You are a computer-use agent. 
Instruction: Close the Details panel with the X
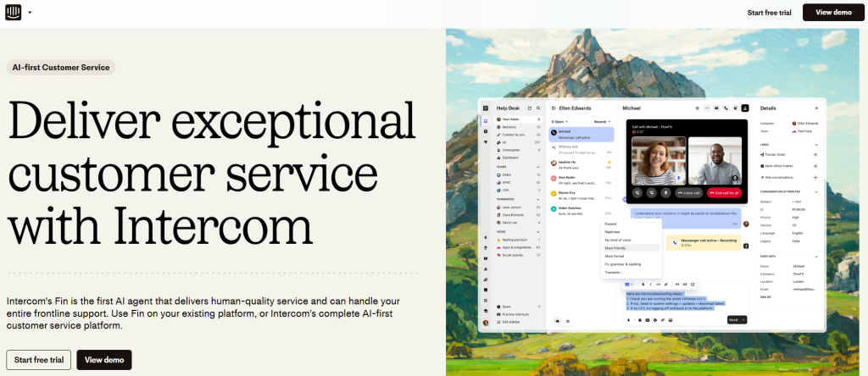click(x=816, y=108)
